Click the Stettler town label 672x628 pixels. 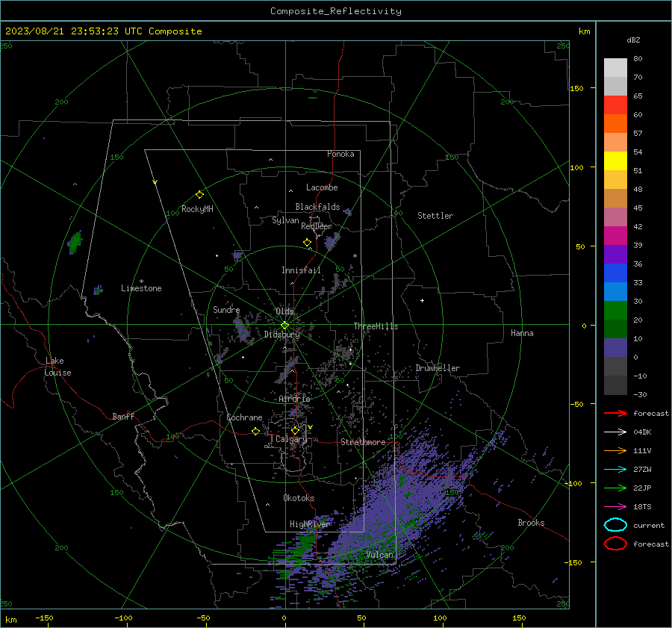(435, 216)
